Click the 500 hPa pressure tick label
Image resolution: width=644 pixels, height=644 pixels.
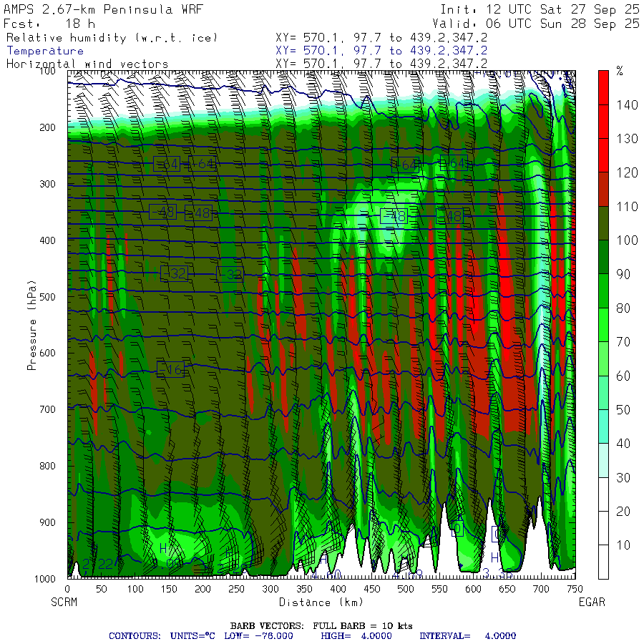click(47, 296)
